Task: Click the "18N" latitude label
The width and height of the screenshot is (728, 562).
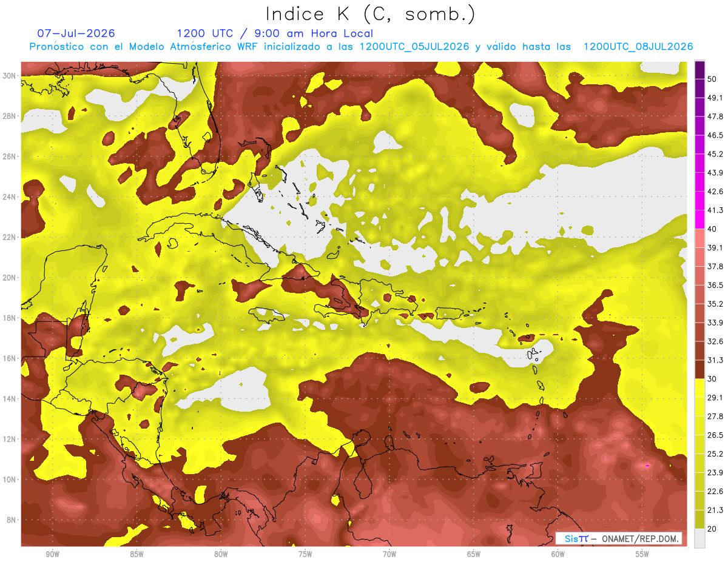Action: (10, 318)
